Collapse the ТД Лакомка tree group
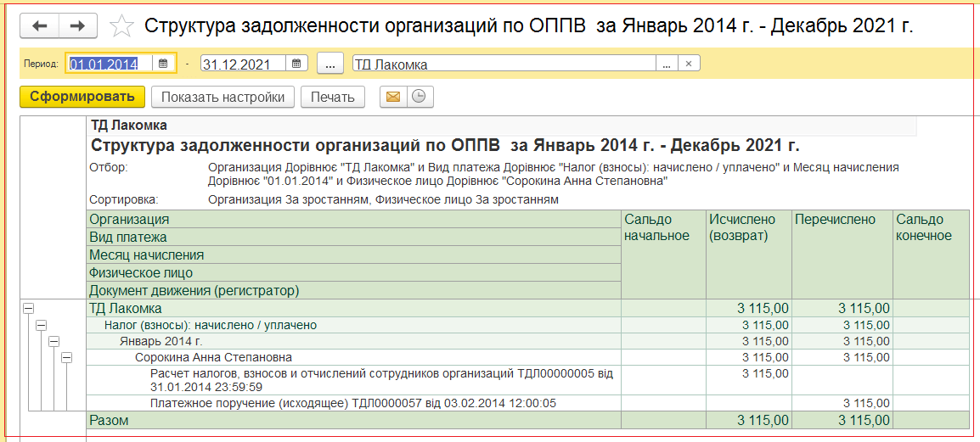980x442 pixels. pyautogui.click(x=28, y=309)
